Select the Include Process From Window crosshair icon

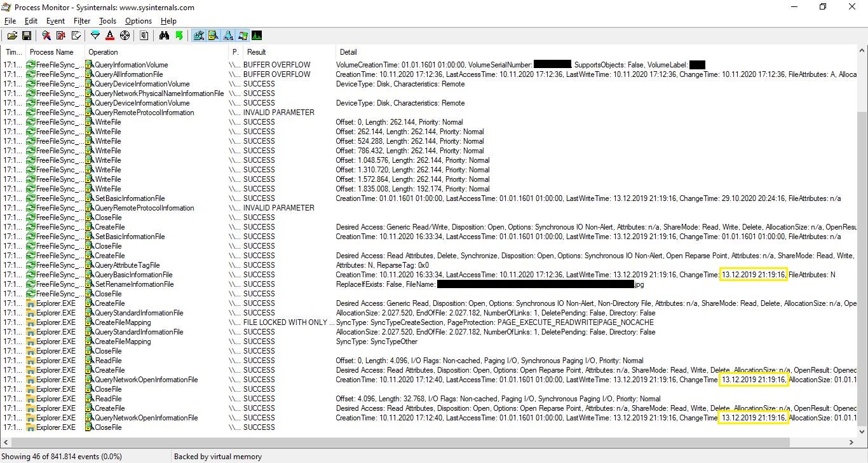(125, 36)
